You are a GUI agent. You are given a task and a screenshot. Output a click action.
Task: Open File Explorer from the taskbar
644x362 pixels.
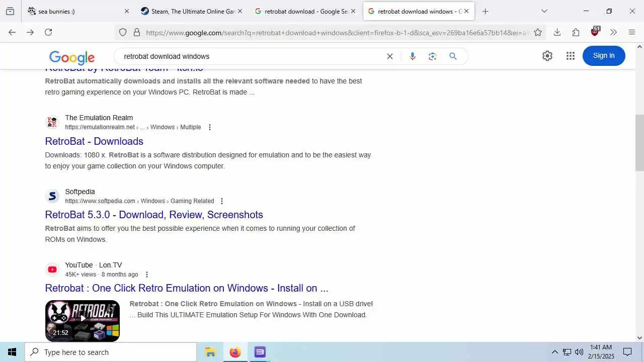pos(210,352)
